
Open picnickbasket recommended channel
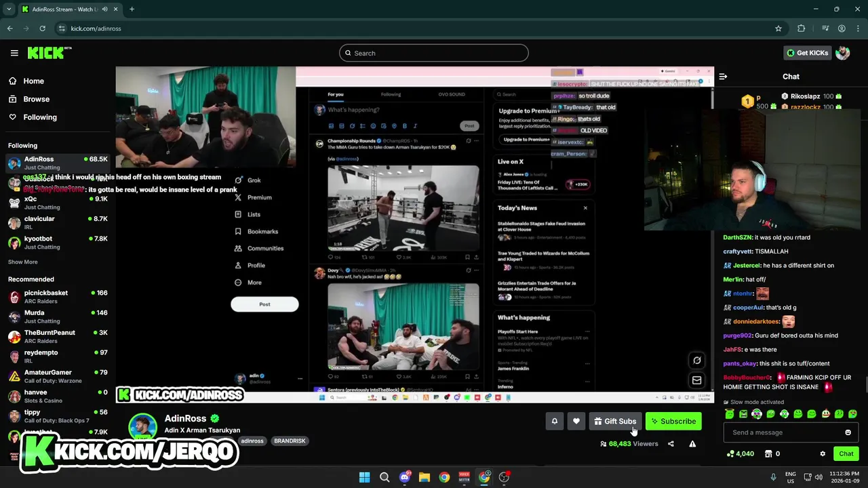pyautogui.click(x=58, y=297)
